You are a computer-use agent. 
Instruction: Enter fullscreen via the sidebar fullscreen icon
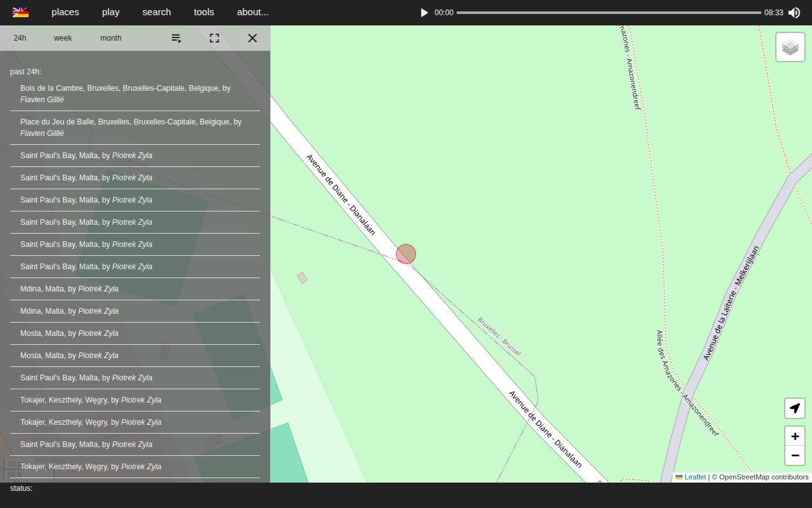[214, 38]
